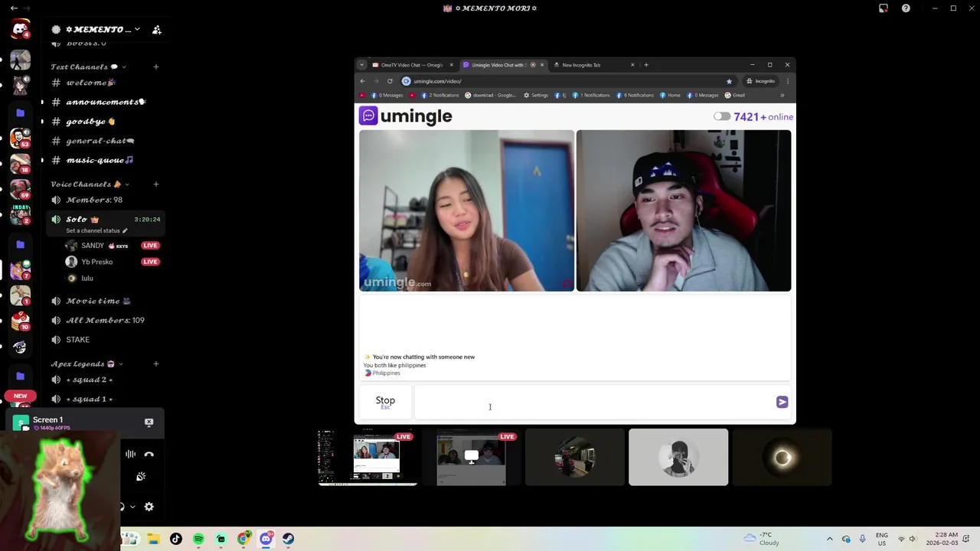Open the Gmail bookmark

tap(735, 96)
